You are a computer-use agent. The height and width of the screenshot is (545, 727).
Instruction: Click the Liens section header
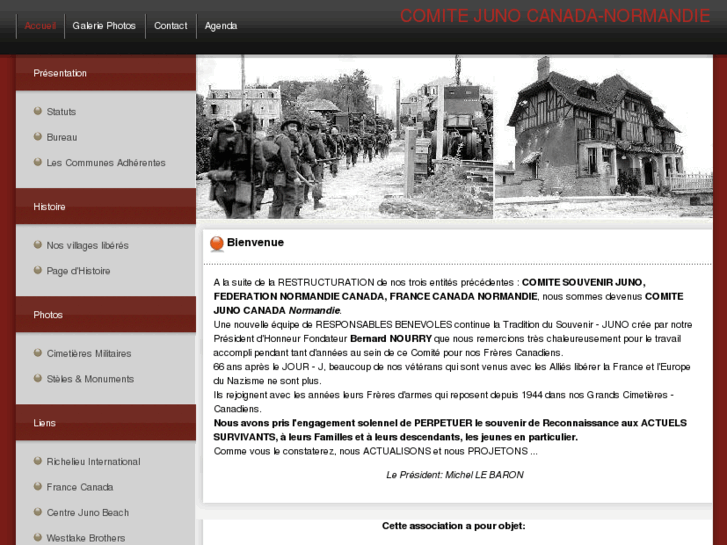(x=106, y=423)
